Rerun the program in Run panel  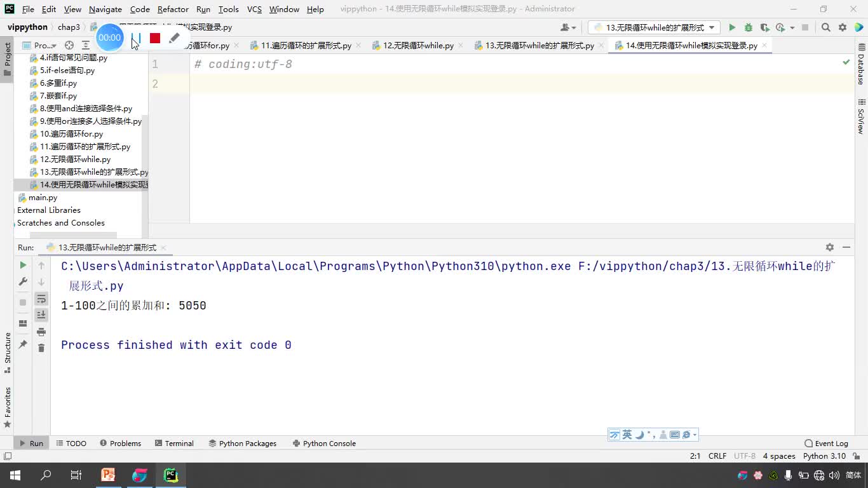[x=23, y=265]
